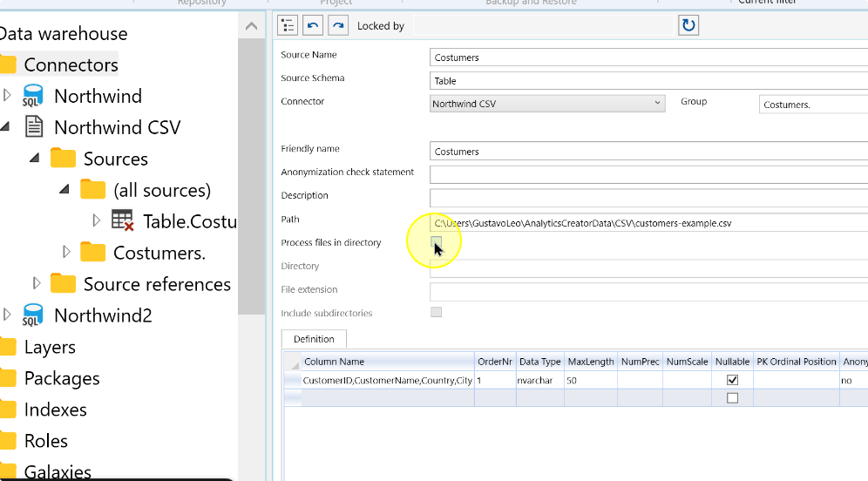Expand the Source references node

[37, 283]
